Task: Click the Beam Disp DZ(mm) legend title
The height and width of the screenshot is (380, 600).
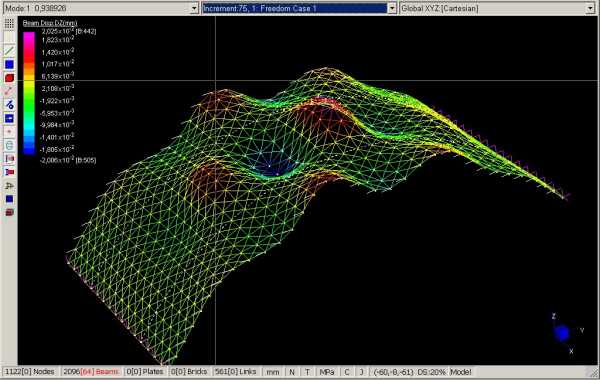Action: [50, 23]
